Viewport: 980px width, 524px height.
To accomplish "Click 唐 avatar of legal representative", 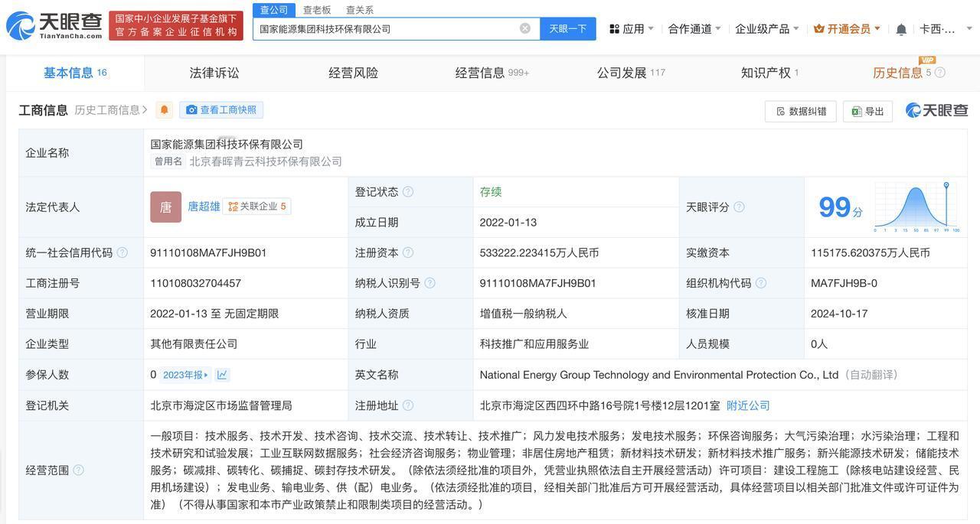I will [165, 207].
